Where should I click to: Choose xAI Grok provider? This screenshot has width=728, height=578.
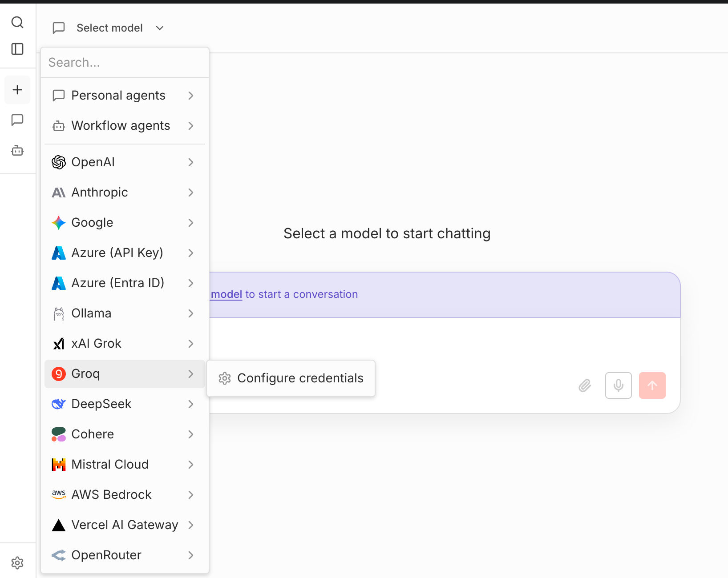[x=125, y=344]
